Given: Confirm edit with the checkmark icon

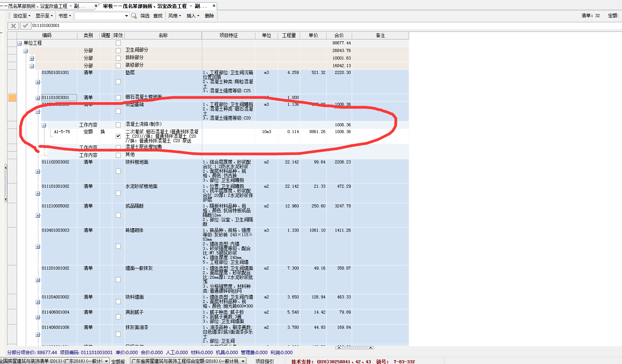Looking at the screenshot, I should click(25, 26).
